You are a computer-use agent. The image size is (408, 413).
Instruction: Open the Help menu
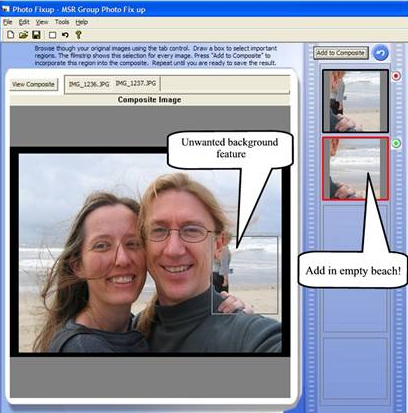tap(82, 22)
